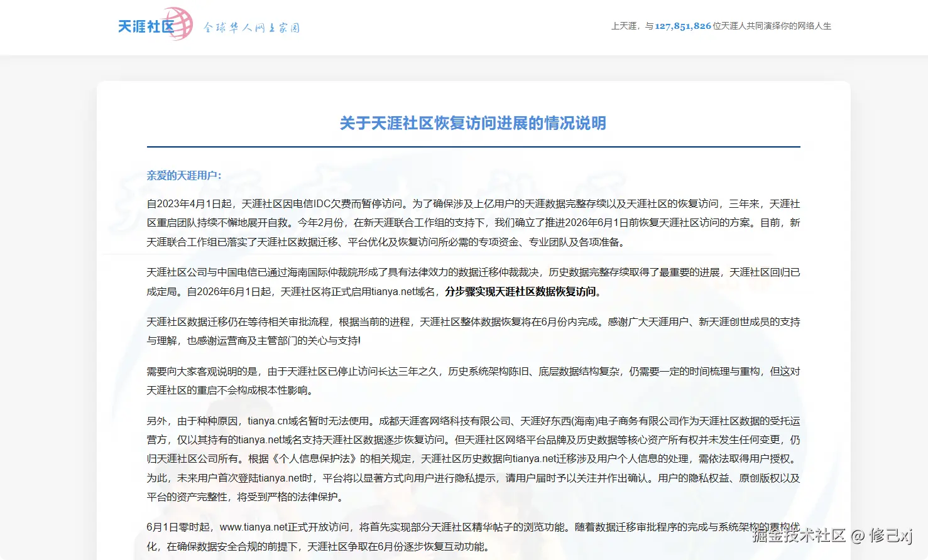Click the line starting 天涯联合工作组已落实了

pos(386,242)
